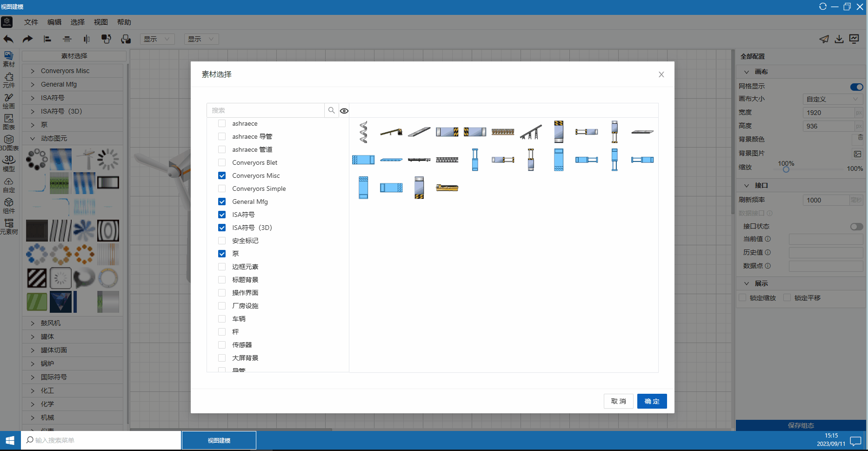Open the 编辑 menu
This screenshot has width=868, height=451.
tap(54, 22)
